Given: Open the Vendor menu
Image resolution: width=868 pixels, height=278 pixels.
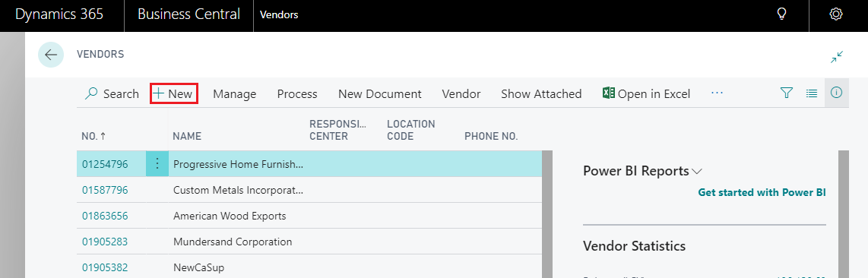Looking at the screenshot, I should [461, 94].
